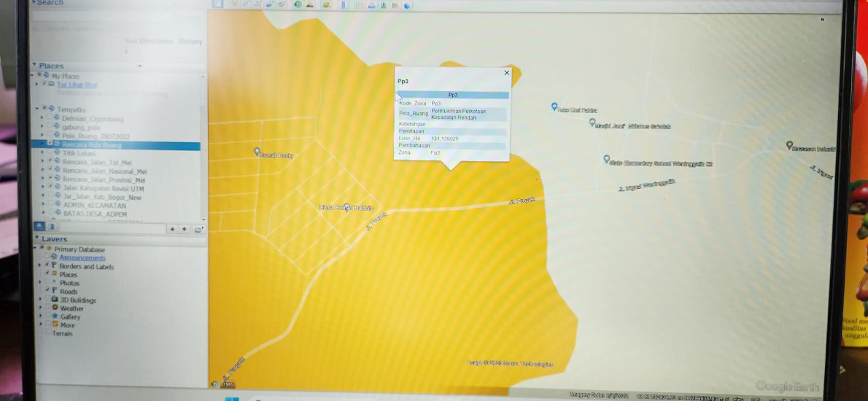Expand the 3D Buildings layer

tap(41, 300)
